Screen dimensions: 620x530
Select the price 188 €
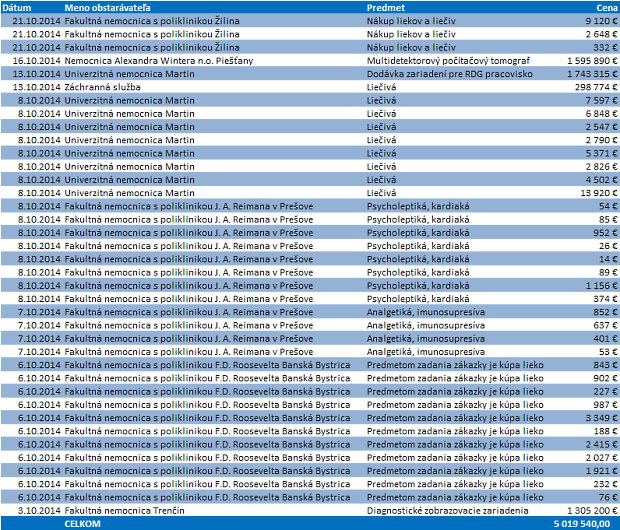tap(605, 431)
